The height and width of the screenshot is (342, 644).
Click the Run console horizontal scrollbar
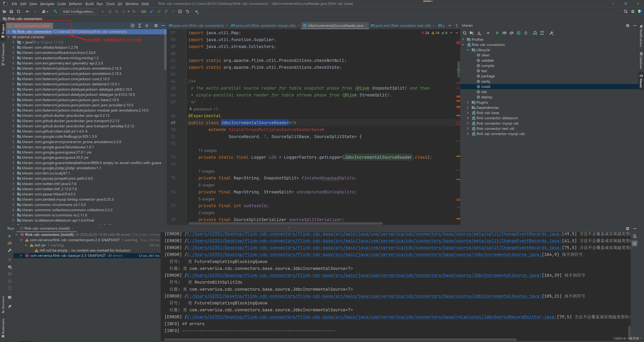[340, 339]
